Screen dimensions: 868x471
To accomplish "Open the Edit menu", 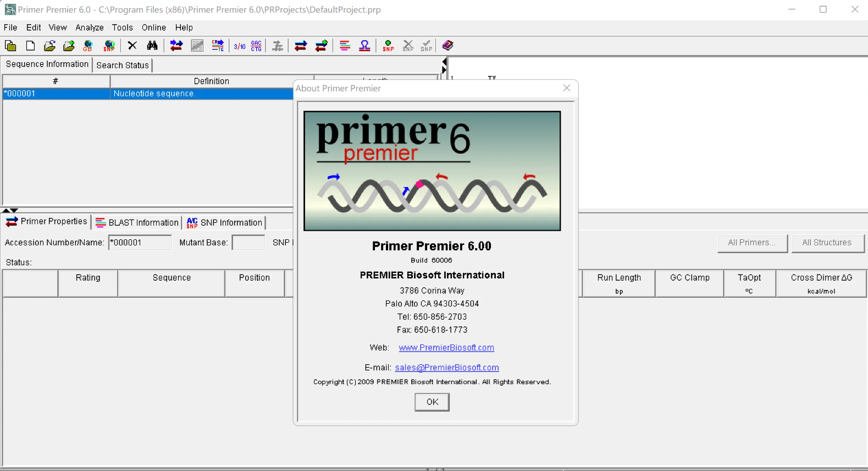I will (34, 28).
